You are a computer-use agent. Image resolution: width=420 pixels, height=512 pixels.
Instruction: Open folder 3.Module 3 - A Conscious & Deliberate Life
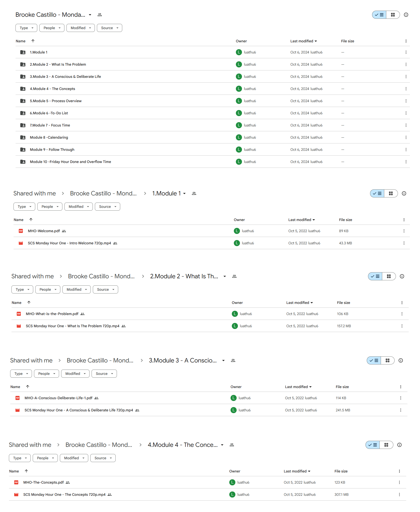pos(65,77)
